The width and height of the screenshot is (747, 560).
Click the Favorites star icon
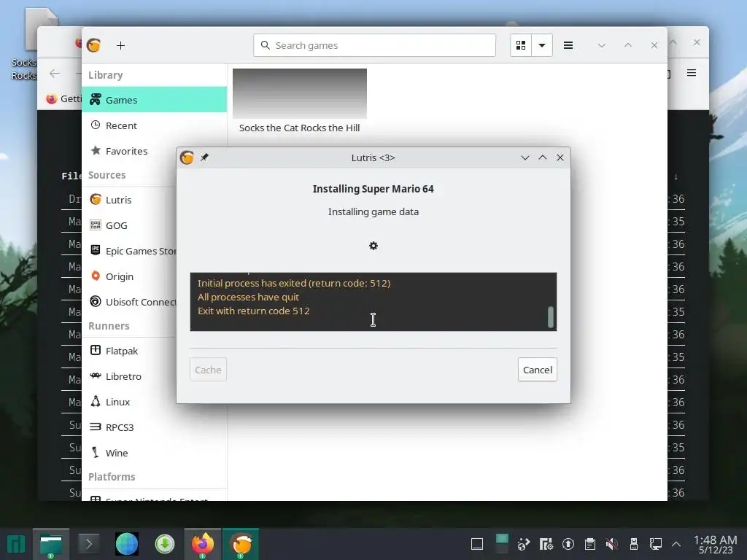pyautogui.click(x=96, y=150)
